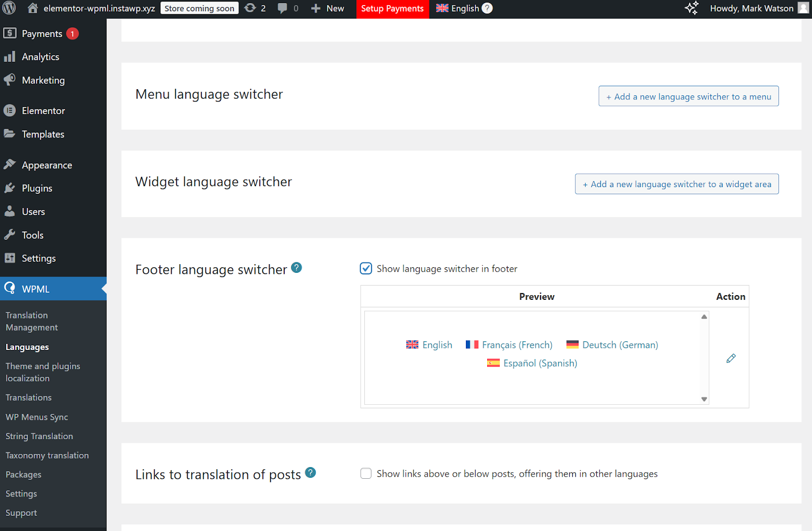The image size is (812, 531).
Task: Click Mark Watson's avatar image
Action: [x=803, y=8]
